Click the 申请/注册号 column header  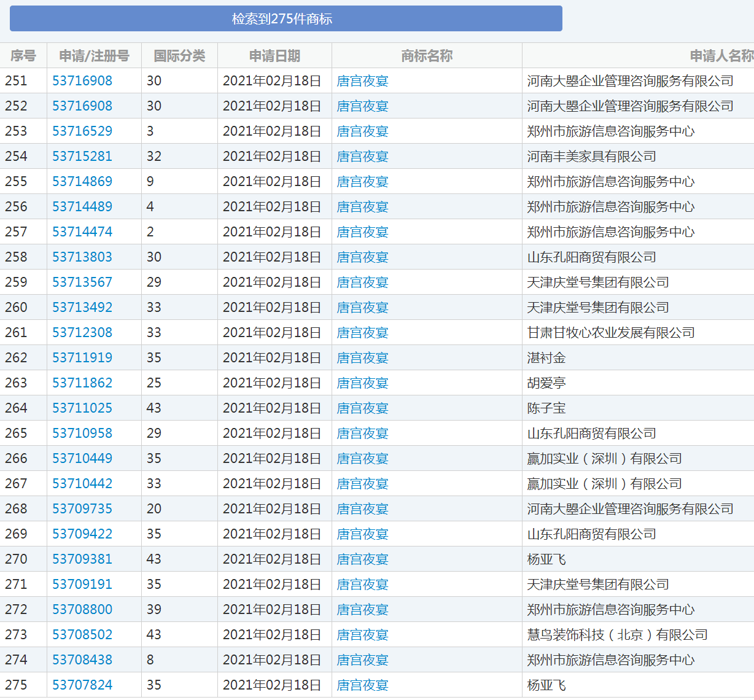[94, 56]
